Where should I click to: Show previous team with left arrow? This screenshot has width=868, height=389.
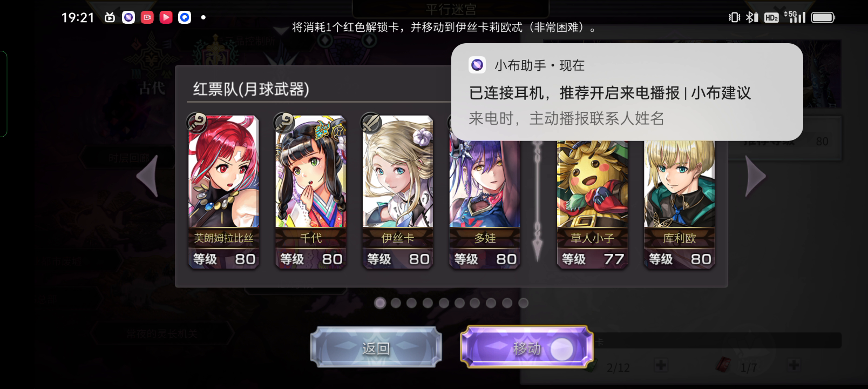[x=147, y=176]
